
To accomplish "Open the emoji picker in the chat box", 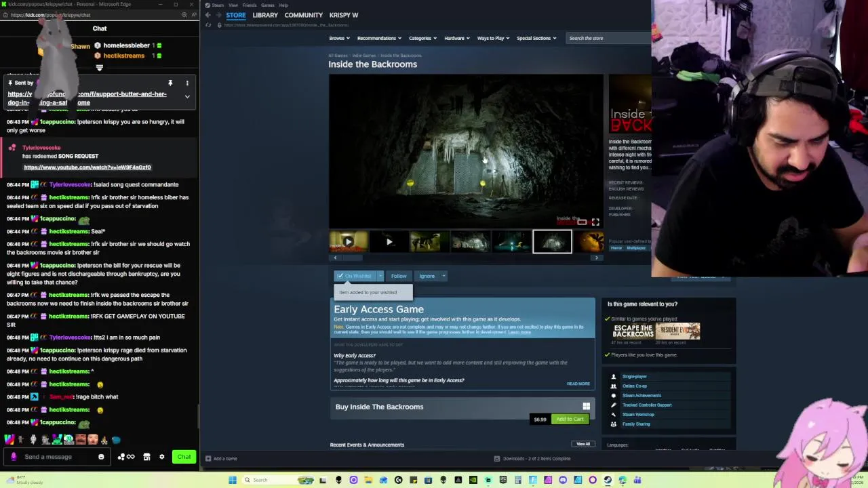I will pyautogui.click(x=101, y=457).
